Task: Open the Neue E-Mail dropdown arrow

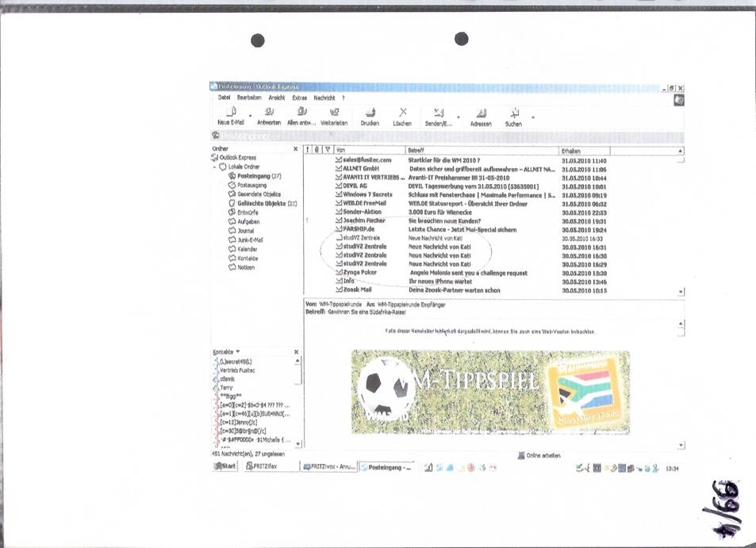Action: pos(250,116)
